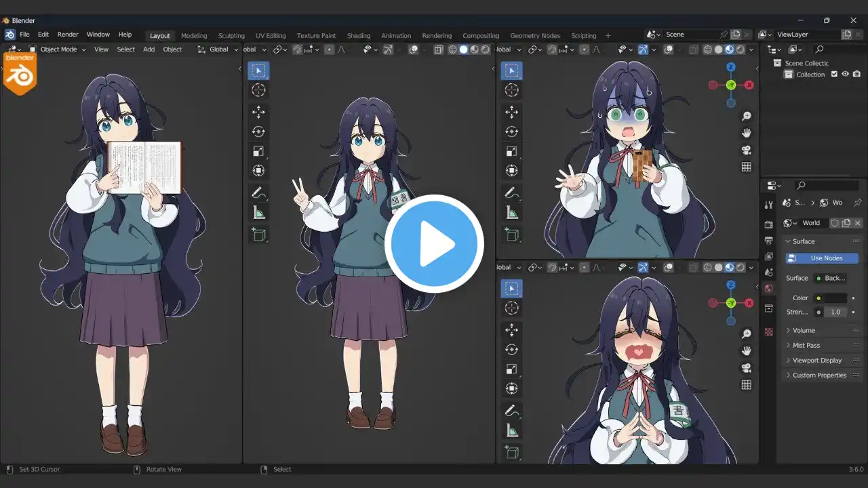The width and height of the screenshot is (868, 488).
Task: Open the Tool properties tab
Action: tap(768, 205)
